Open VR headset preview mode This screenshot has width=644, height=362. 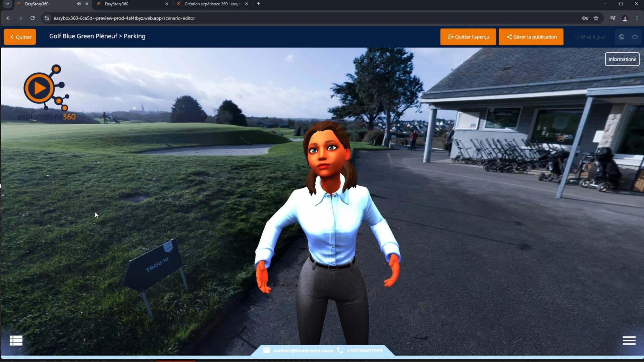point(635,37)
